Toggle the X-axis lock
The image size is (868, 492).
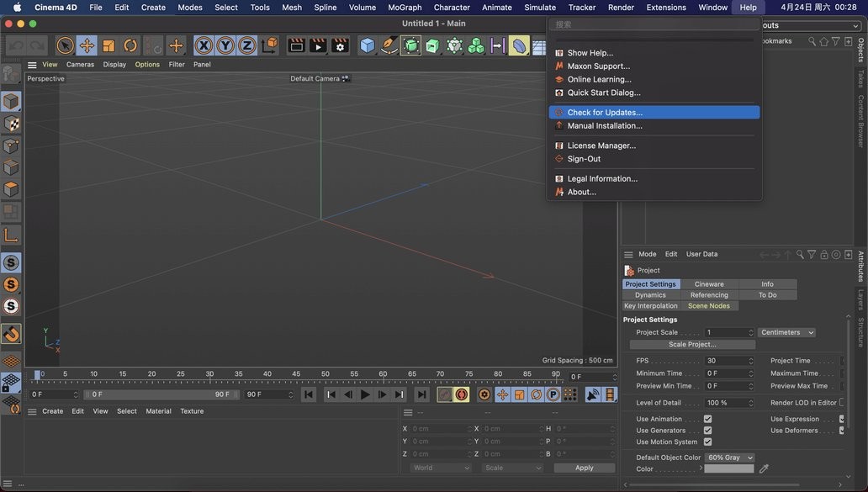pyautogui.click(x=204, y=45)
